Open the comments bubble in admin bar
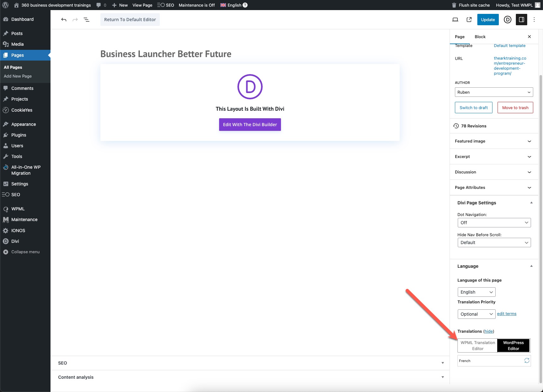The width and height of the screenshot is (543, 392). pyautogui.click(x=99, y=5)
